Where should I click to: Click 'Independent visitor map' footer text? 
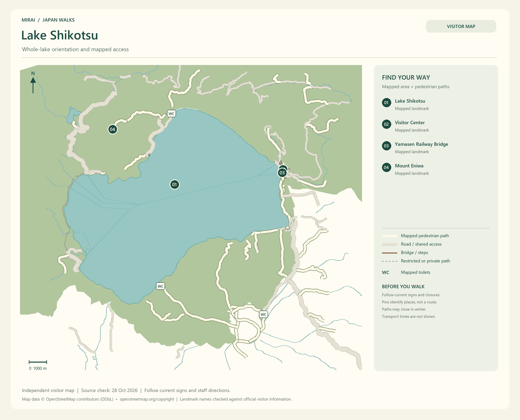48,390
